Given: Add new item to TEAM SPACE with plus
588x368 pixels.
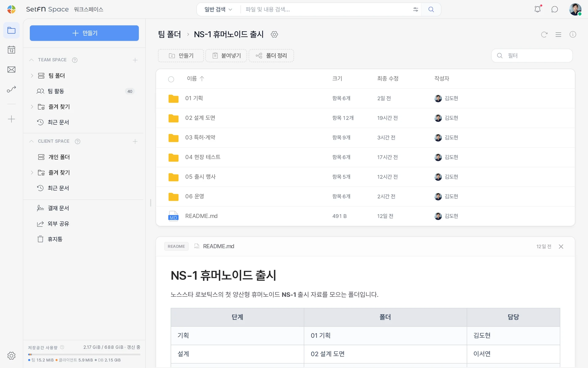Looking at the screenshot, I should point(135,60).
